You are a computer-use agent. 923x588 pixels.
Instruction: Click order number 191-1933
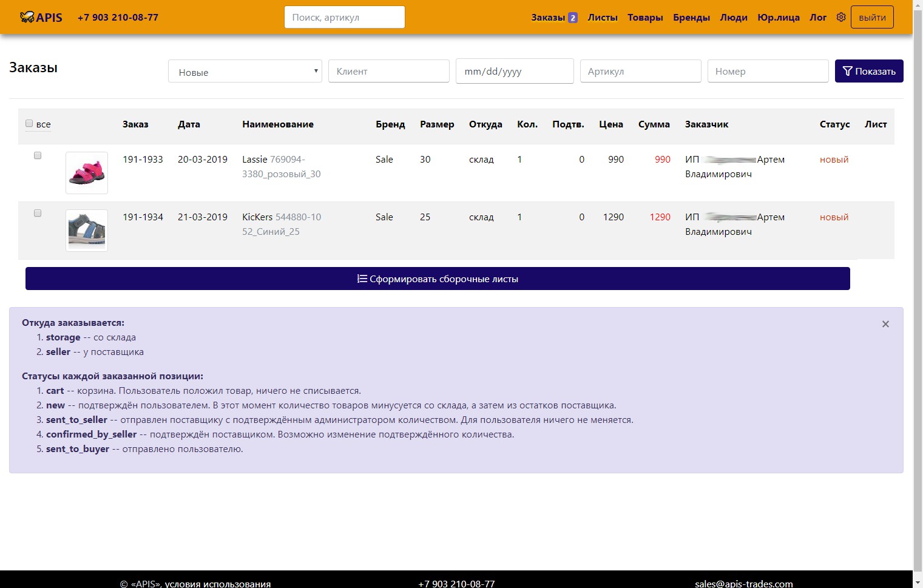coord(143,160)
